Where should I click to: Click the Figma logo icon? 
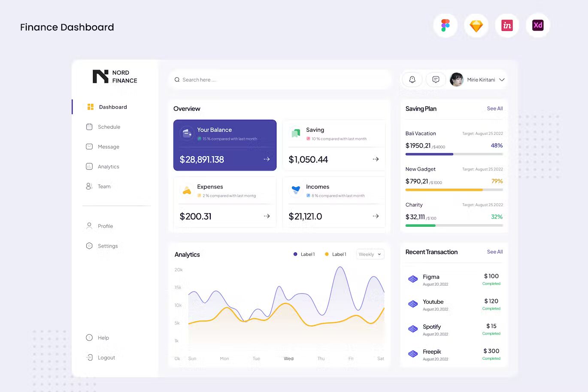coord(445,25)
